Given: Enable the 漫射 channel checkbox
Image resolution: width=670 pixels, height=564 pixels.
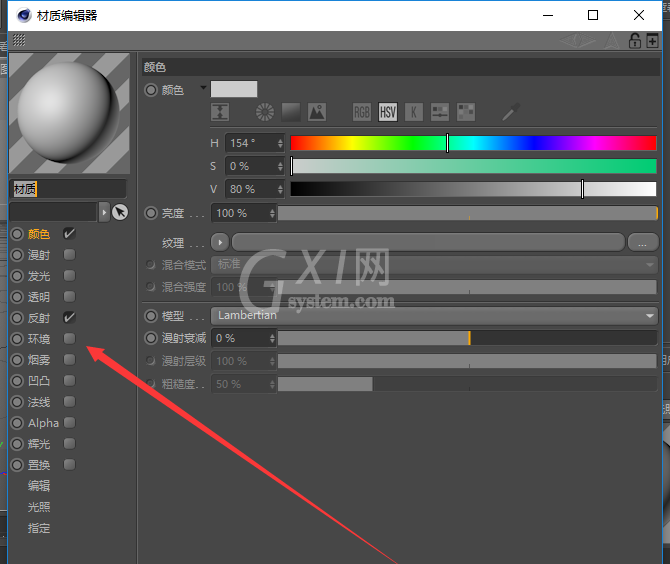Looking at the screenshot, I should tap(69, 255).
